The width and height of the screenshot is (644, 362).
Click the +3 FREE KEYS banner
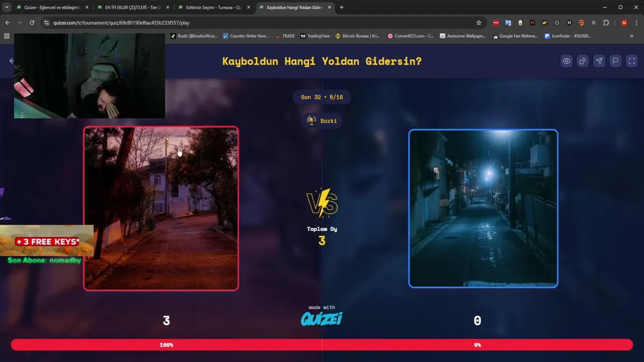click(x=47, y=241)
